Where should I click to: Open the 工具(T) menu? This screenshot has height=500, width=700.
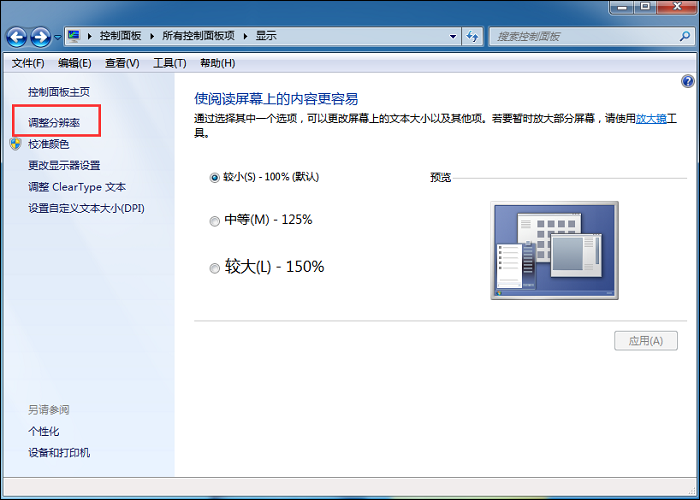tap(170, 63)
